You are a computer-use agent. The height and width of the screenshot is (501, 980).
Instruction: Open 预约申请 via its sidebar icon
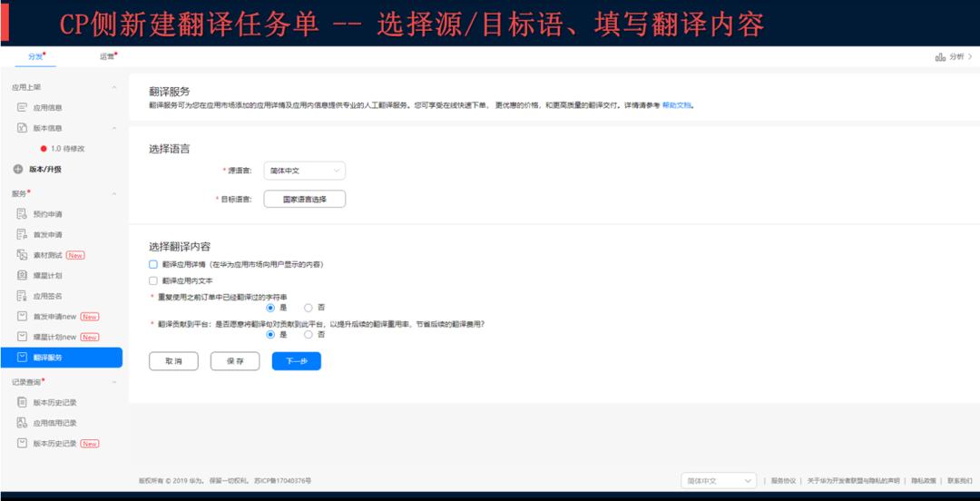tap(23, 214)
